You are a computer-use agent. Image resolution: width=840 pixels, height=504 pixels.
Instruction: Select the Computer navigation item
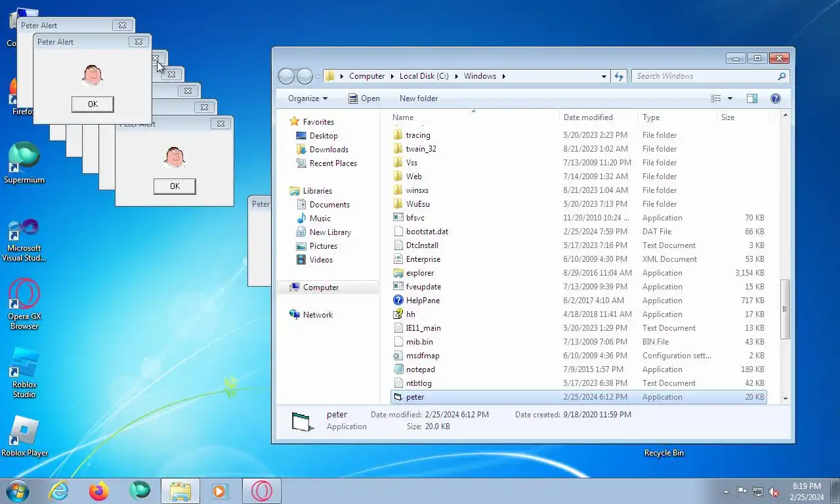click(327, 287)
